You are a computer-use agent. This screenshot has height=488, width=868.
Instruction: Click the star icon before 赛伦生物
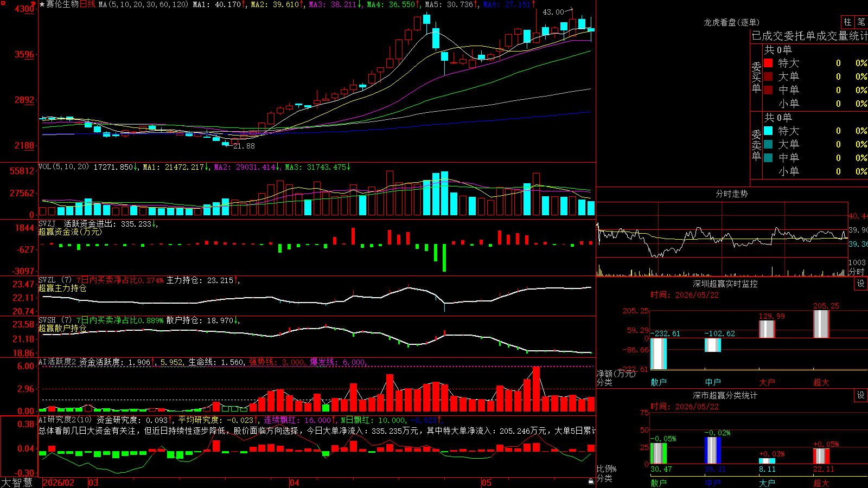42,4
